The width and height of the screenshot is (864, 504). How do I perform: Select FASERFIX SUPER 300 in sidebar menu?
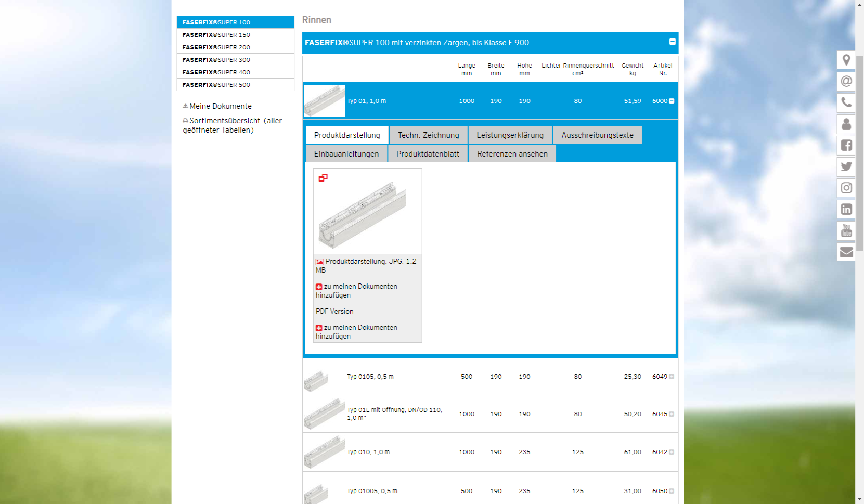[x=236, y=59]
